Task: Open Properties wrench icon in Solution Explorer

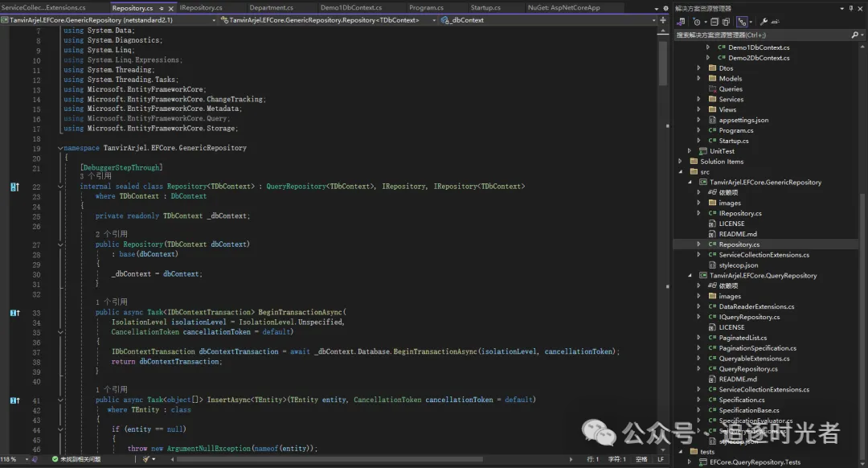Action: [x=764, y=22]
